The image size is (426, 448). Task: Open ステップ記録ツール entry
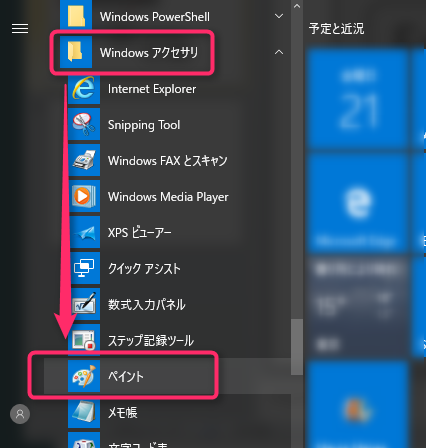(151, 341)
